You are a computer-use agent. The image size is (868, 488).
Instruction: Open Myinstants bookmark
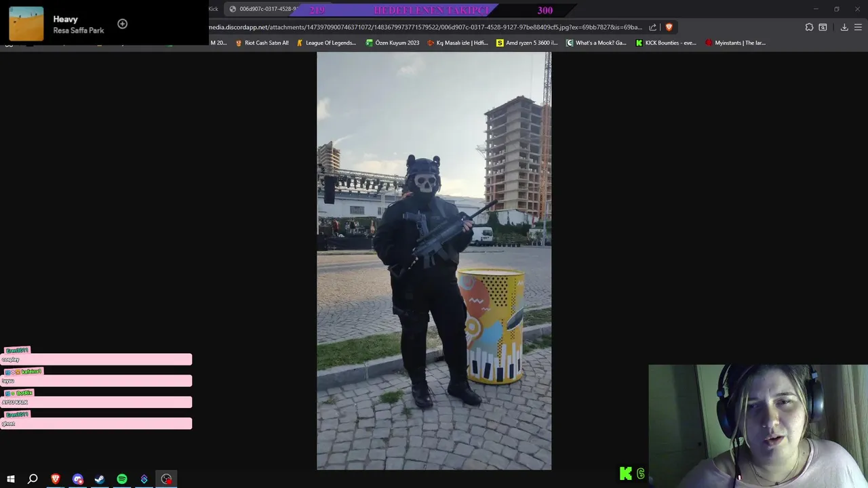click(736, 43)
